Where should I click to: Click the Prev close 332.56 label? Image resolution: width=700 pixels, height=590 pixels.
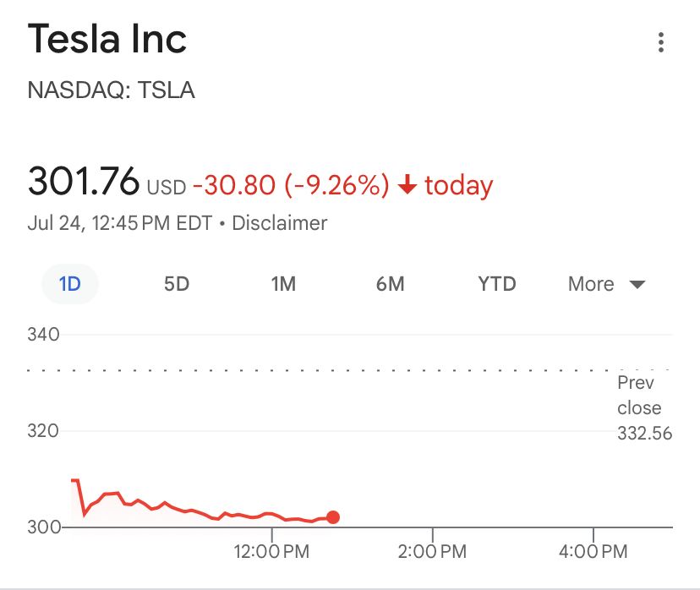coord(644,408)
